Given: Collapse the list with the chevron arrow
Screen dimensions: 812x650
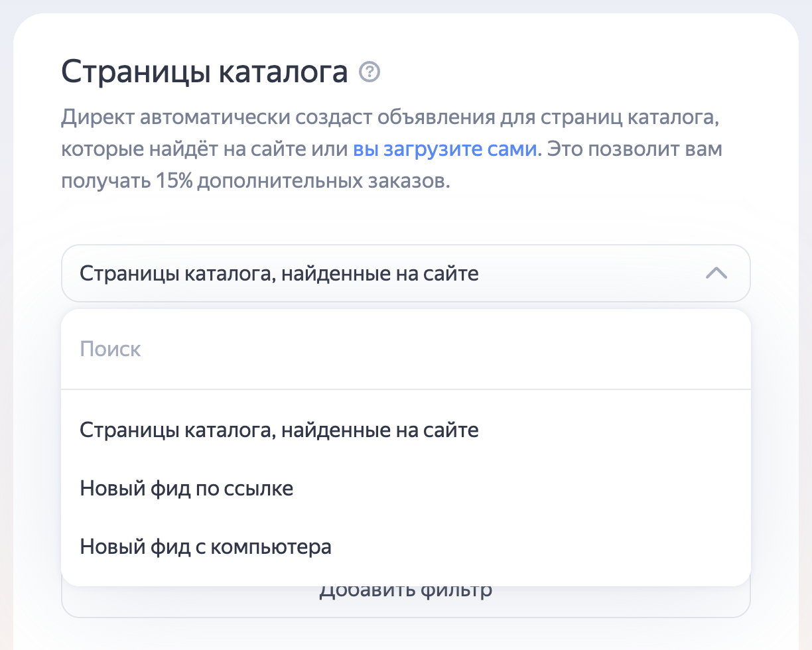Looking at the screenshot, I should point(716,273).
